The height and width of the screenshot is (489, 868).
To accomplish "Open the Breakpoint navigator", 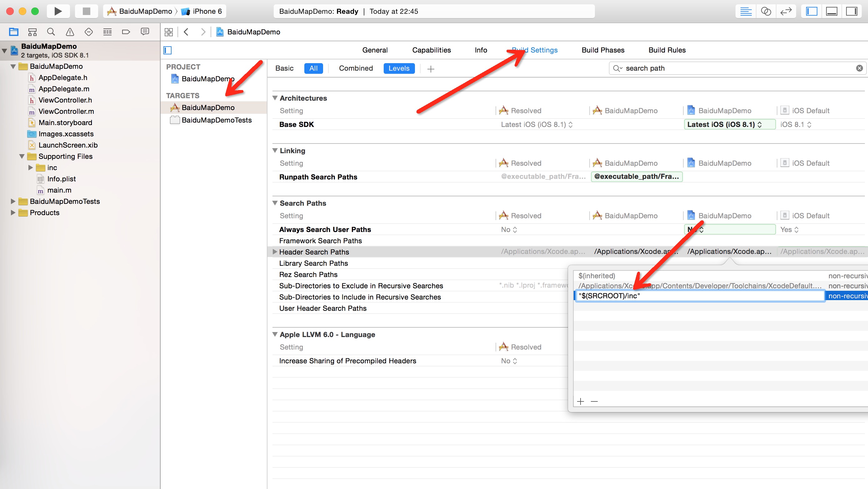I will coord(126,32).
